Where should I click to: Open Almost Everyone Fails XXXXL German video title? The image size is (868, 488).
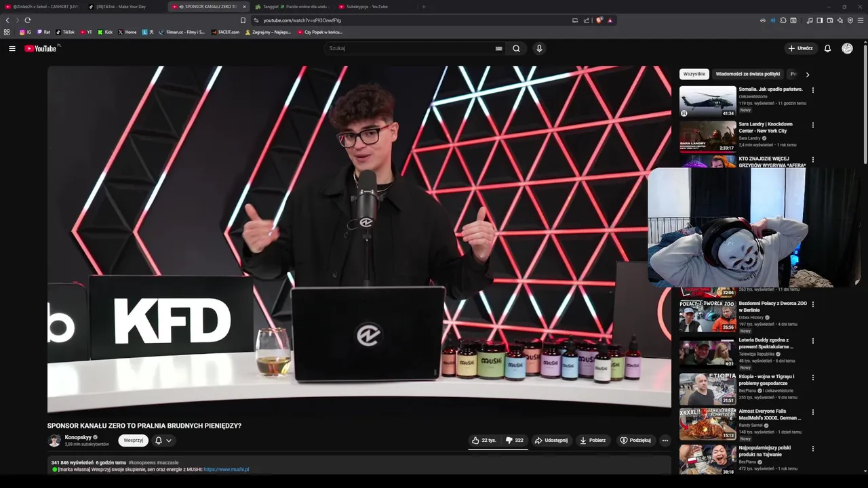(770, 414)
